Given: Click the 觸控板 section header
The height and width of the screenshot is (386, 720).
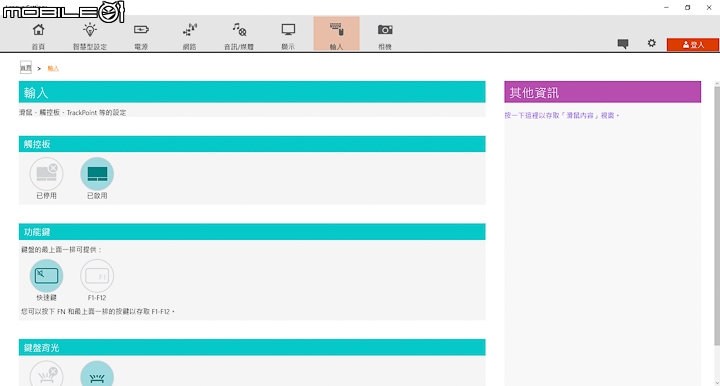Looking at the screenshot, I should coord(252,144).
